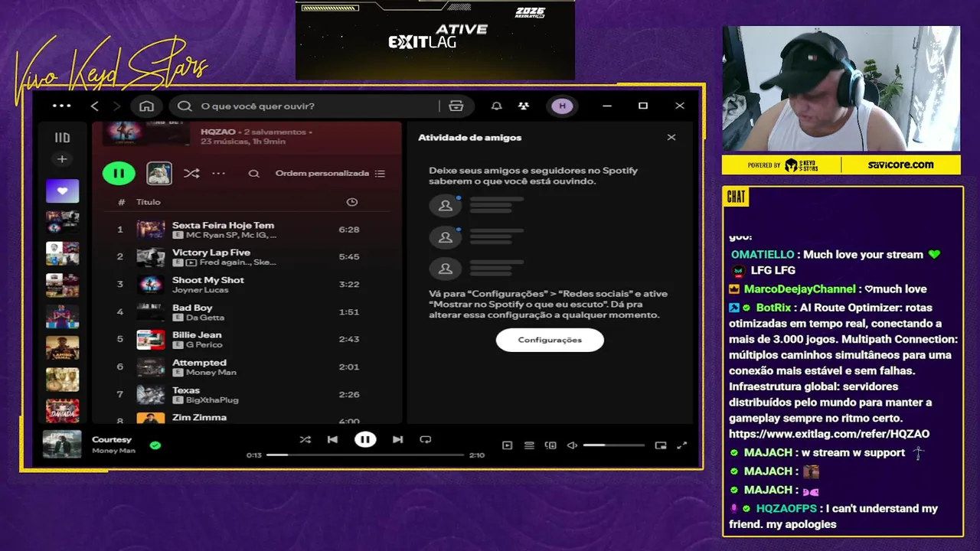Close the 'Atividade de amigos' panel
The image size is (980, 551).
tap(671, 138)
